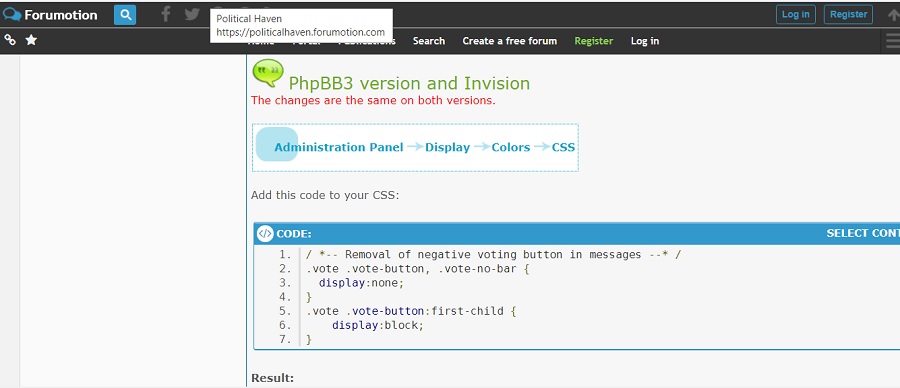Click the red text about changes on both versions

point(373,100)
